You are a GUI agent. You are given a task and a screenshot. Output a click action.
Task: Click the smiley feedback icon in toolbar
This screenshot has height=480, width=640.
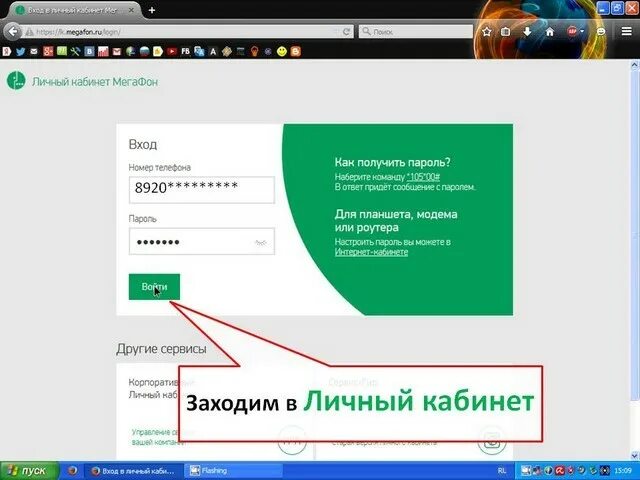(601, 31)
